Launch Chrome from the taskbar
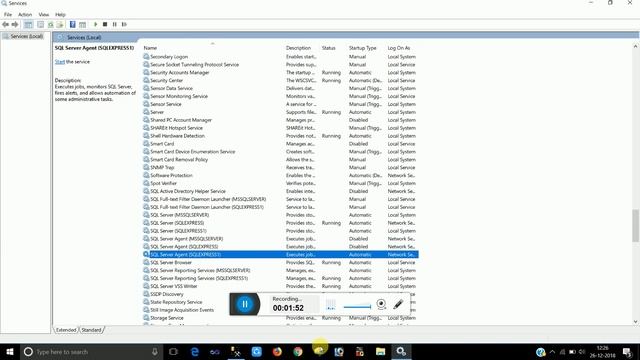 point(298,351)
